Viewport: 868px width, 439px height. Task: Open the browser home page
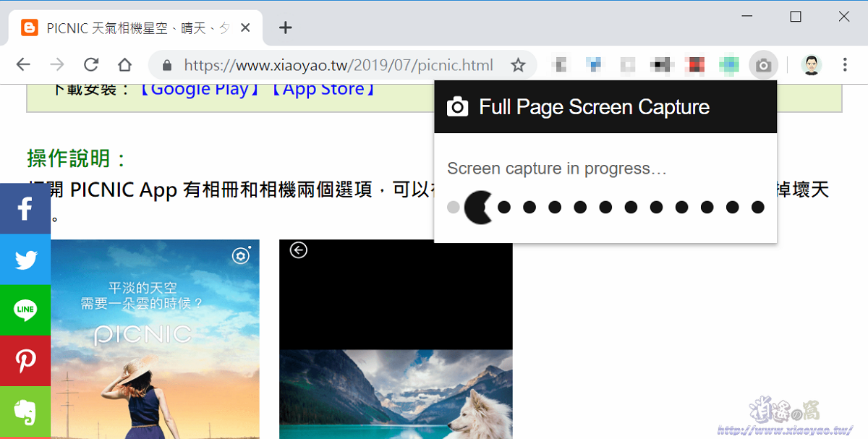(124, 65)
